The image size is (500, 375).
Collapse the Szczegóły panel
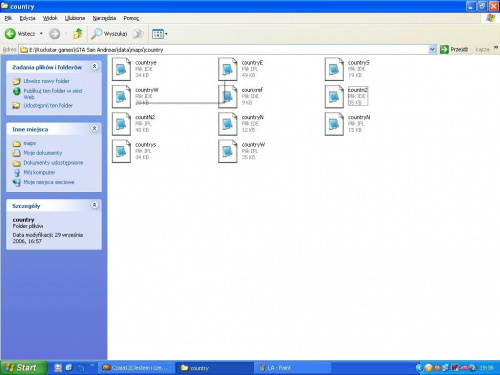point(95,205)
